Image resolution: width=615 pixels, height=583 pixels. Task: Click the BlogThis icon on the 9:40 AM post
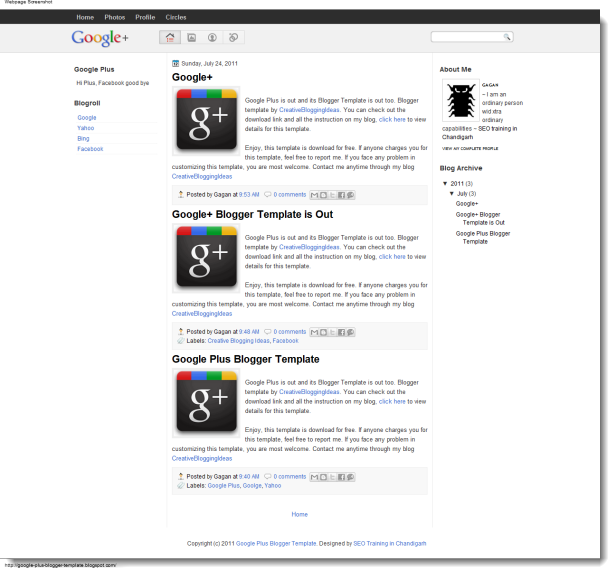tap(323, 477)
